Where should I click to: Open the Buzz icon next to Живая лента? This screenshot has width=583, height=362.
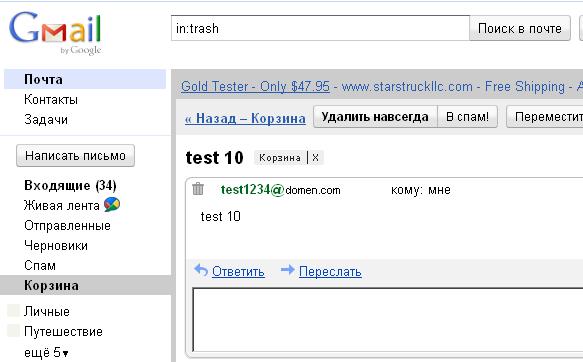(x=112, y=204)
